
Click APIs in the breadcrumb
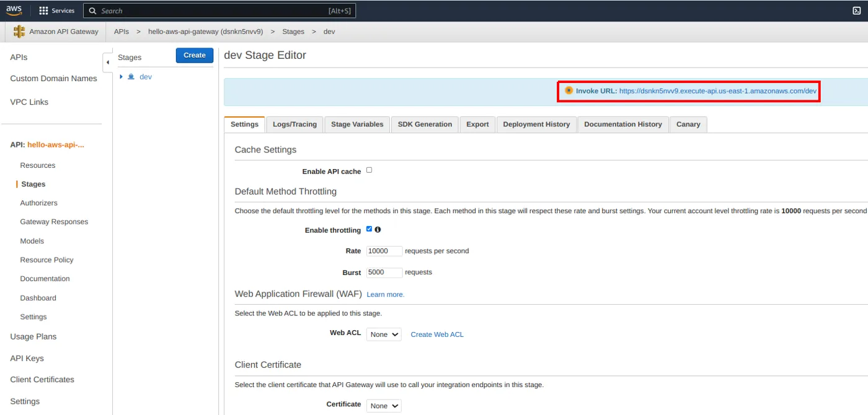pyautogui.click(x=122, y=32)
